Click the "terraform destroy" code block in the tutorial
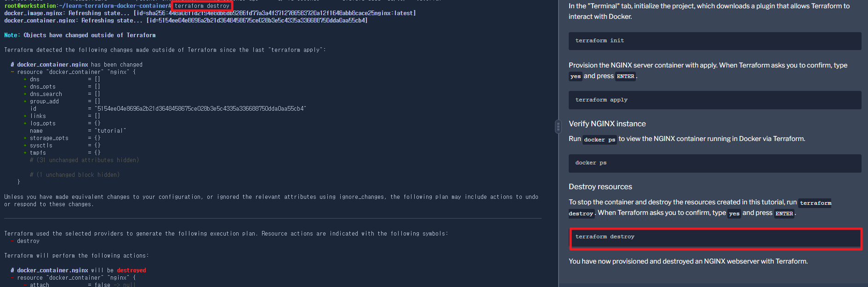The height and width of the screenshot is (287, 868). pos(715,238)
